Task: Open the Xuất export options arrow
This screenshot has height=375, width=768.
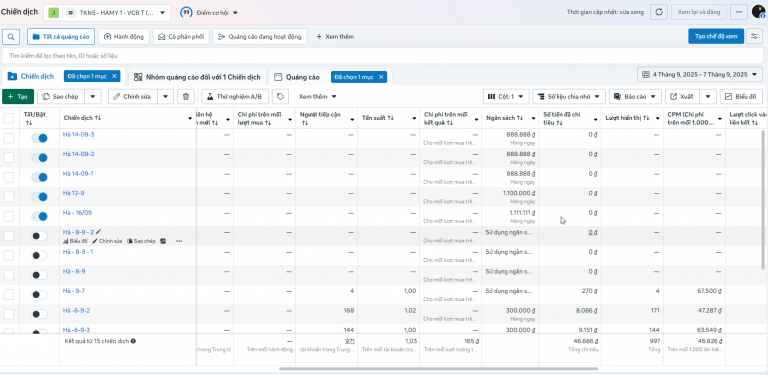Action: (x=708, y=96)
